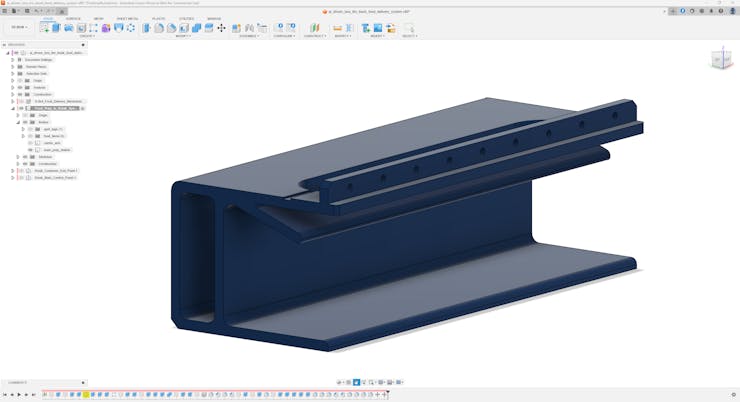Viewport: 740px width, 402px height.
Task: Switch to the Sheet Metal tab
Action: point(127,18)
